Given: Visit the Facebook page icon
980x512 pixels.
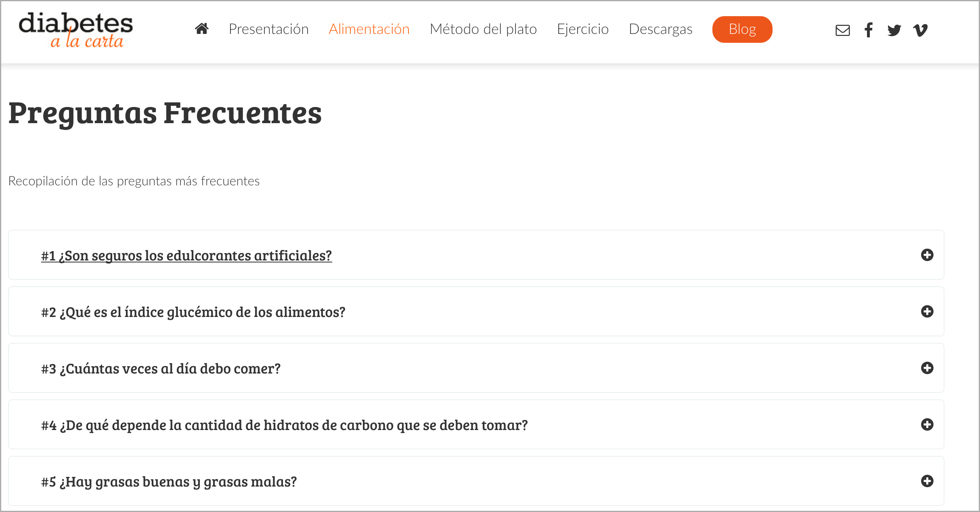Looking at the screenshot, I should pyautogui.click(x=869, y=30).
